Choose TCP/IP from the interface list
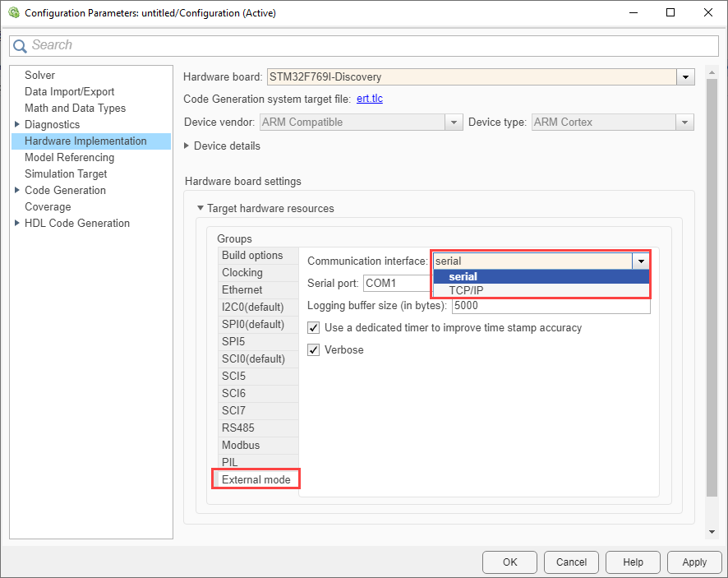This screenshot has height=578, width=728. point(466,290)
